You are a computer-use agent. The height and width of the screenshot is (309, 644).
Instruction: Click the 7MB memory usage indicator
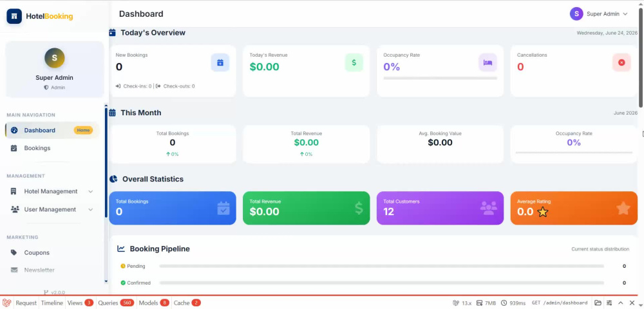click(x=486, y=303)
